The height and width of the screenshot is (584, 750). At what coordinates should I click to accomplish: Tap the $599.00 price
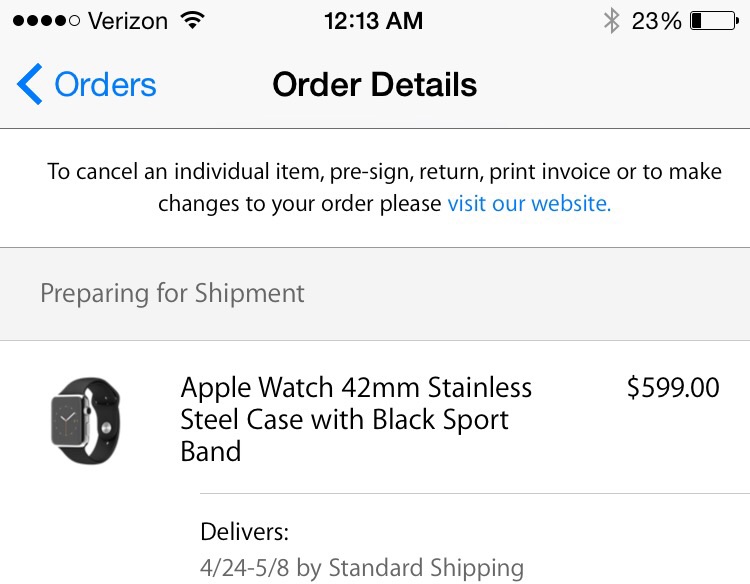(x=673, y=387)
